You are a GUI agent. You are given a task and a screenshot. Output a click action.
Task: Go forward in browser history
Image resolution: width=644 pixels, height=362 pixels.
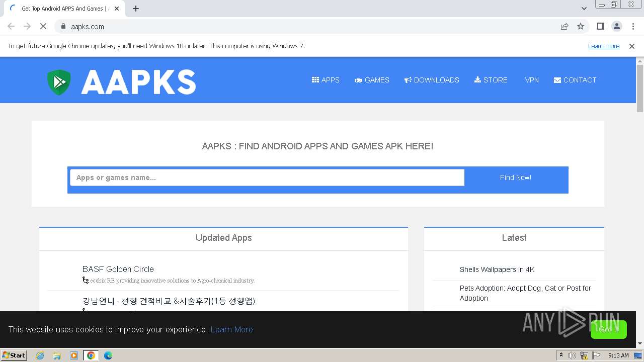[x=27, y=26]
